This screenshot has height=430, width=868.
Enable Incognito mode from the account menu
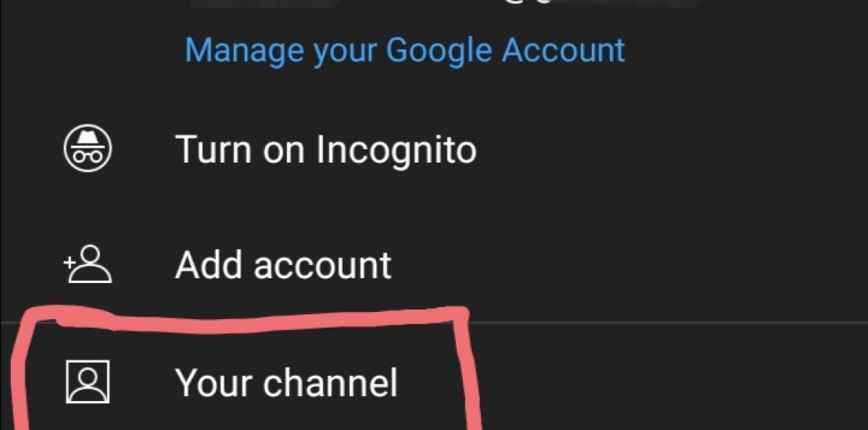tap(434, 149)
